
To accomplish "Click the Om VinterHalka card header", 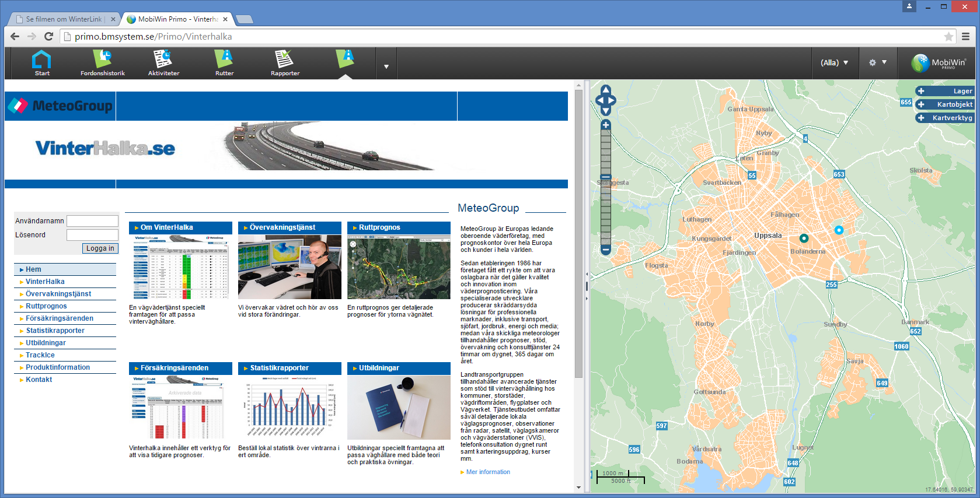I will click(x=180, y=227).
